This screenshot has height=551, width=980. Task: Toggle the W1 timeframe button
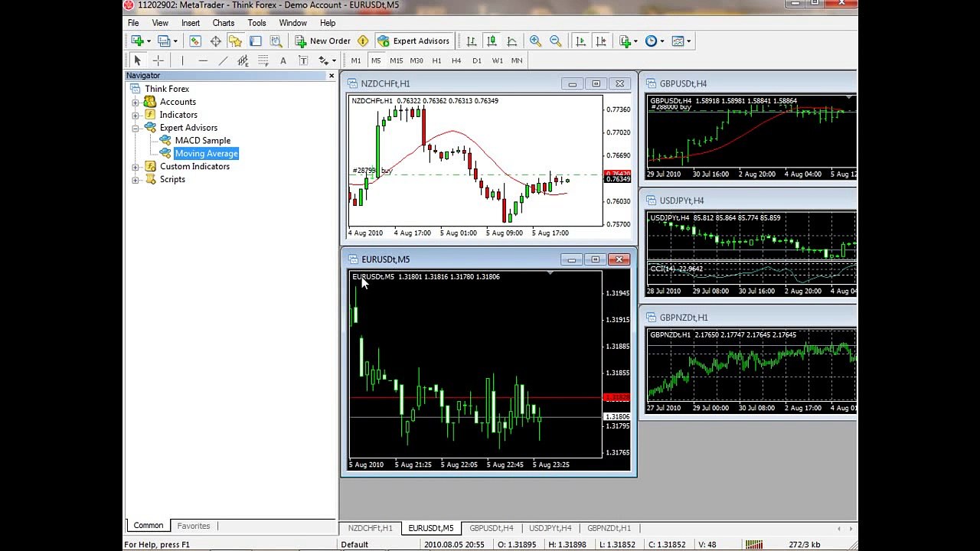click(497, 60)
